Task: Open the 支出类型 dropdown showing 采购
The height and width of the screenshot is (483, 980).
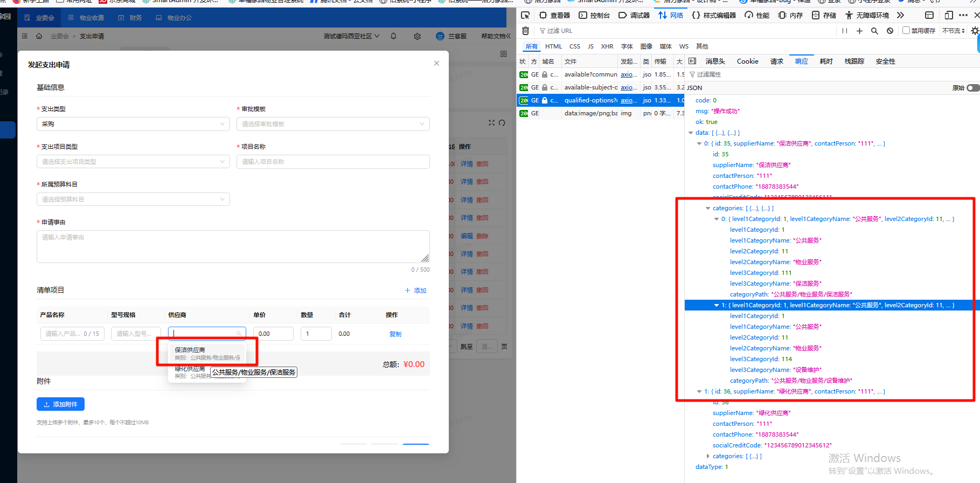Action: click(x=133, y=124)
